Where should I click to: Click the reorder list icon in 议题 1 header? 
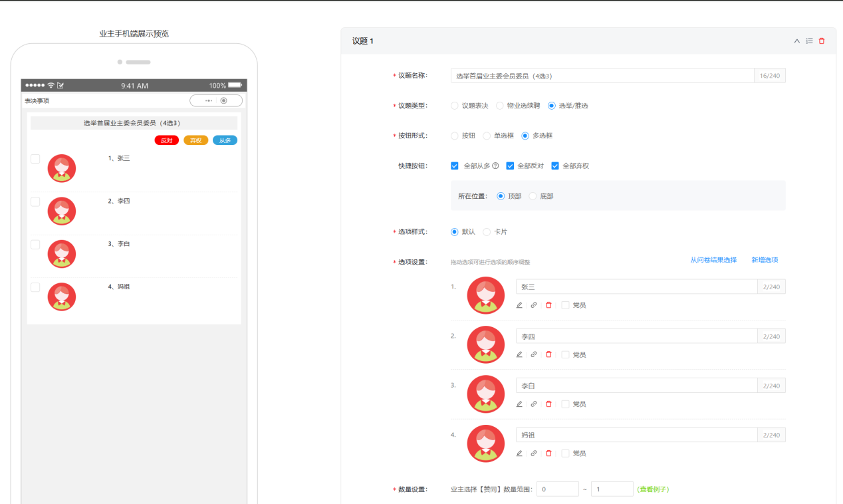[809, 41]
